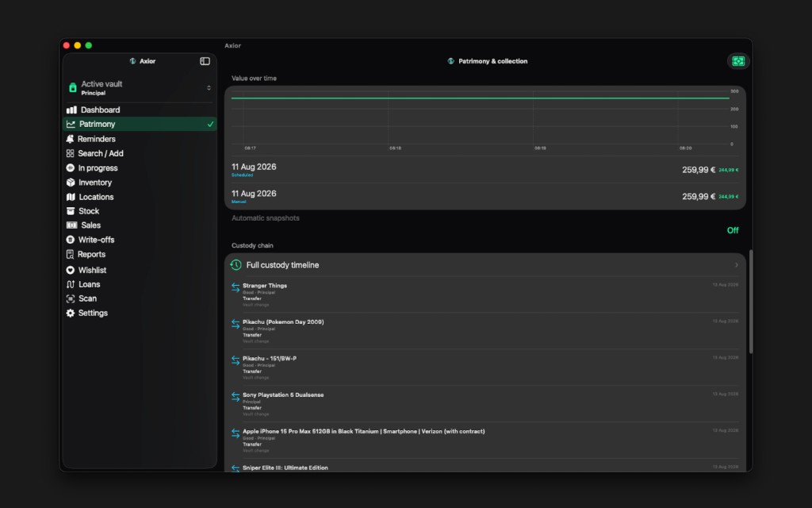Select the Settings label
Image resolution: width=812 pixels, height=508 pixels.
[93, 313]
